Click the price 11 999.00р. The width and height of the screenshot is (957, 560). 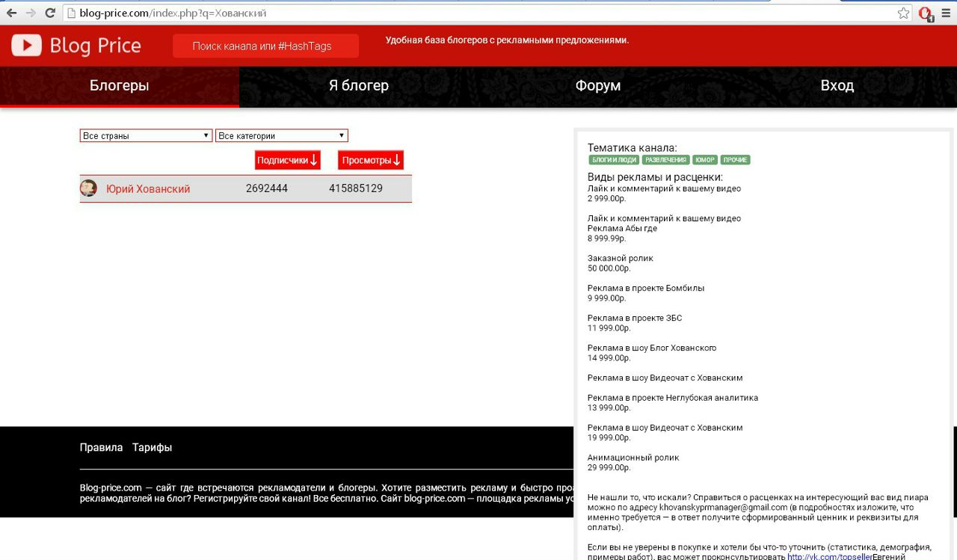click(x=609, y=327)
